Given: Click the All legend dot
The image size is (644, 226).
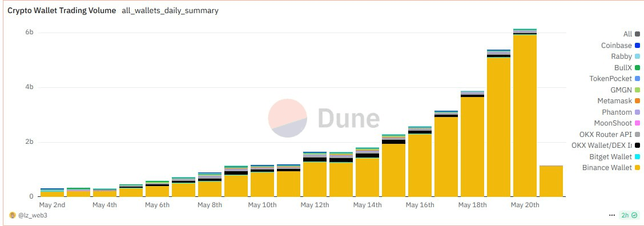Looking at the screenshot, I should click(637, 34).
